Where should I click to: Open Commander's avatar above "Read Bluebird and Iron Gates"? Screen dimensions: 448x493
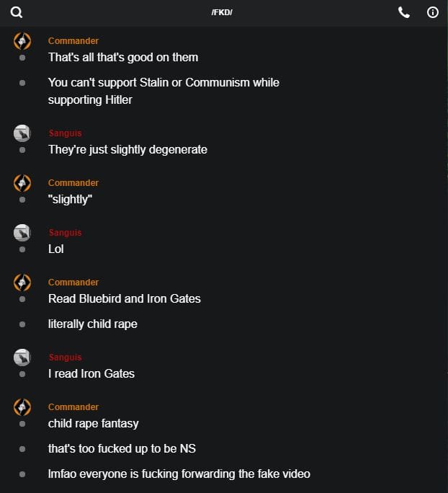(22, 283)
